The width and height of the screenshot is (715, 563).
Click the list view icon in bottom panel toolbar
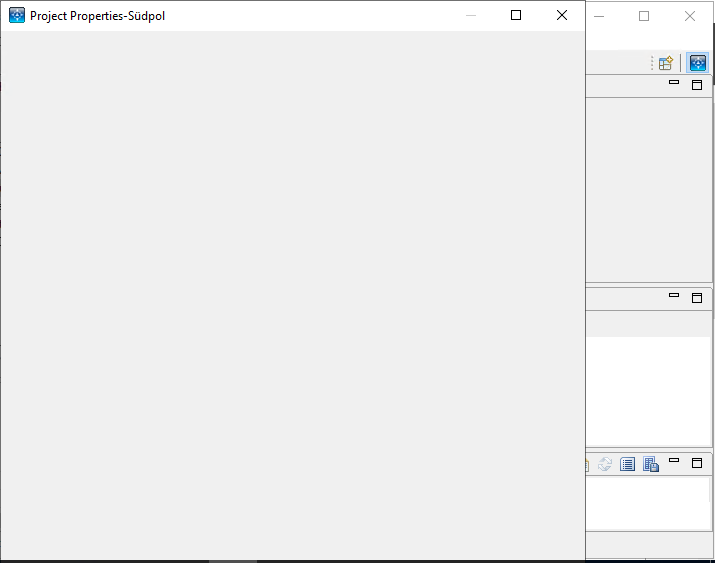pos(627,464)
